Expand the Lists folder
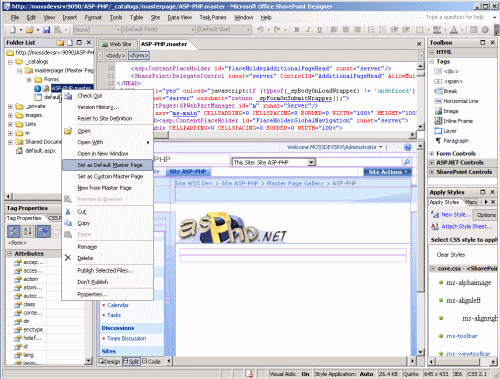Viewport: 500px width, 379px height. (x=10, y=124)
